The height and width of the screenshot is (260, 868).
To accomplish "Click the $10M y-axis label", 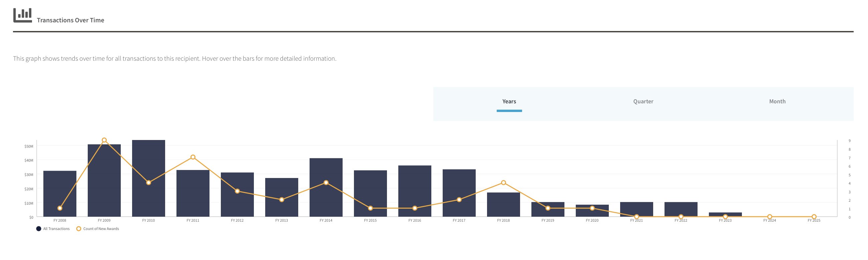I will tap(29, 203).
